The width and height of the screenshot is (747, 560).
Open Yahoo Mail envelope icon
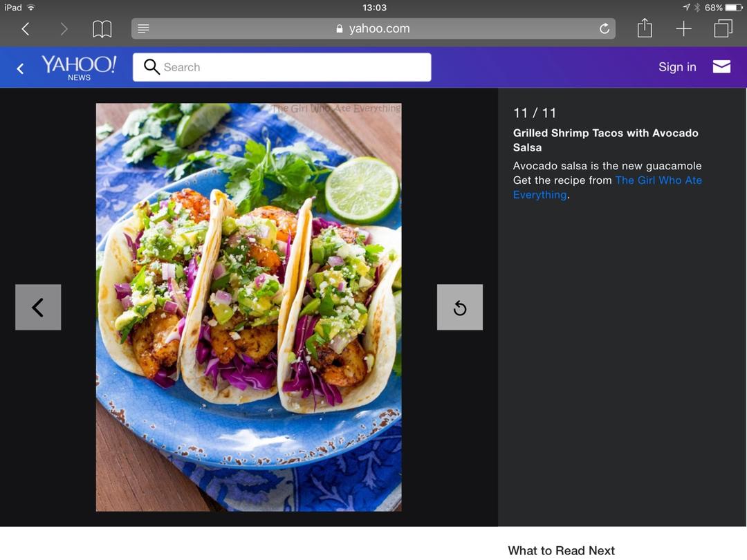721,66
